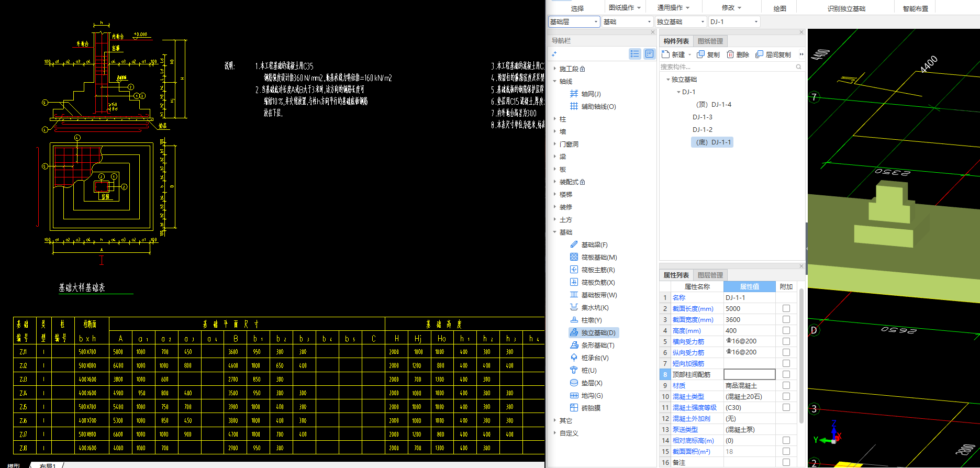Switch navigation bar to detail view icon
Image resolution: width=980 pixels, height=468 pixels.
(649, 54)
